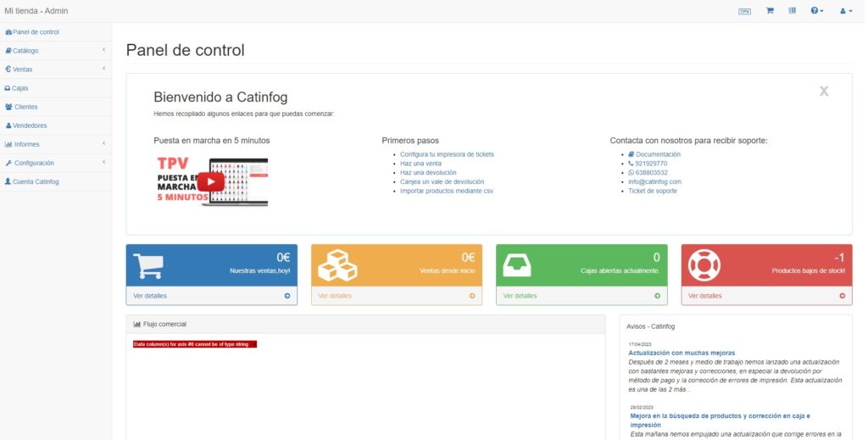Play the TPV puesta en marcha video
This screenshot has height=440, width=868.
(211, 181)
